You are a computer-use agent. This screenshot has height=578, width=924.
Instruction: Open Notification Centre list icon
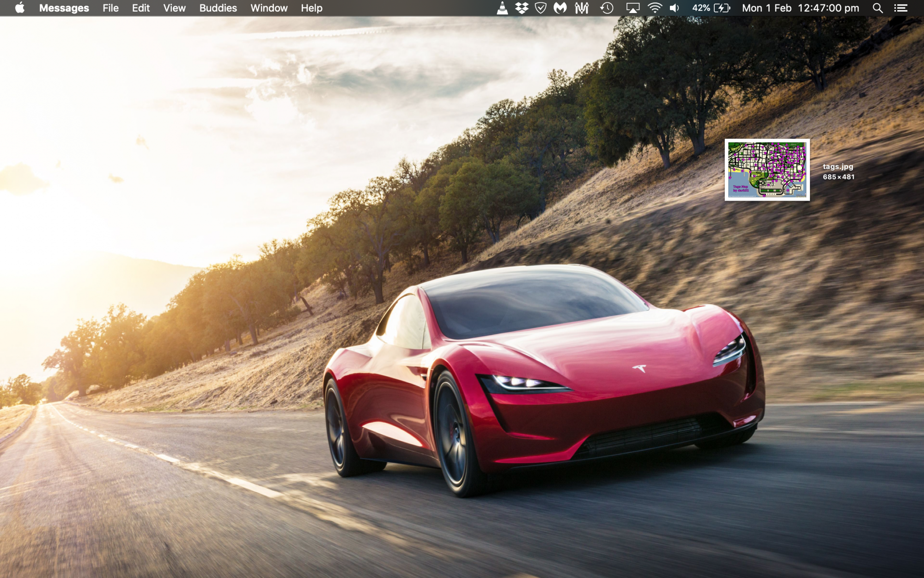tap(900, 8)
